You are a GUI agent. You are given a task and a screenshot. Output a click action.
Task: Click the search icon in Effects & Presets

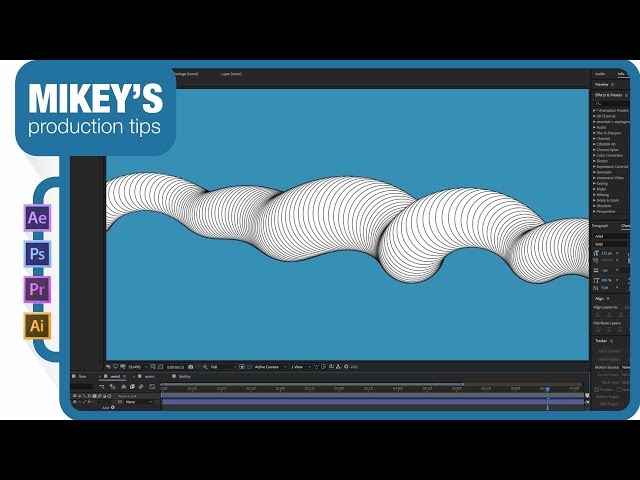[x=598, y=103]
